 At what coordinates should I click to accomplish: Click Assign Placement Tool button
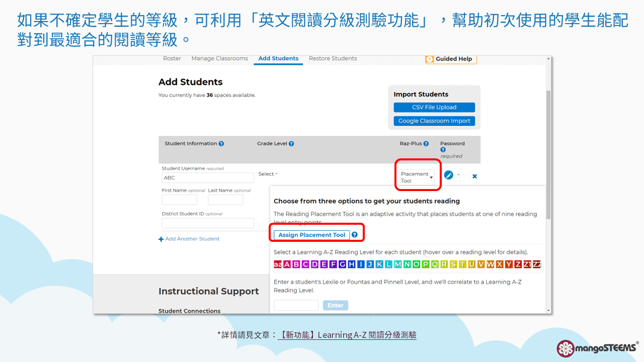point(312,235)
